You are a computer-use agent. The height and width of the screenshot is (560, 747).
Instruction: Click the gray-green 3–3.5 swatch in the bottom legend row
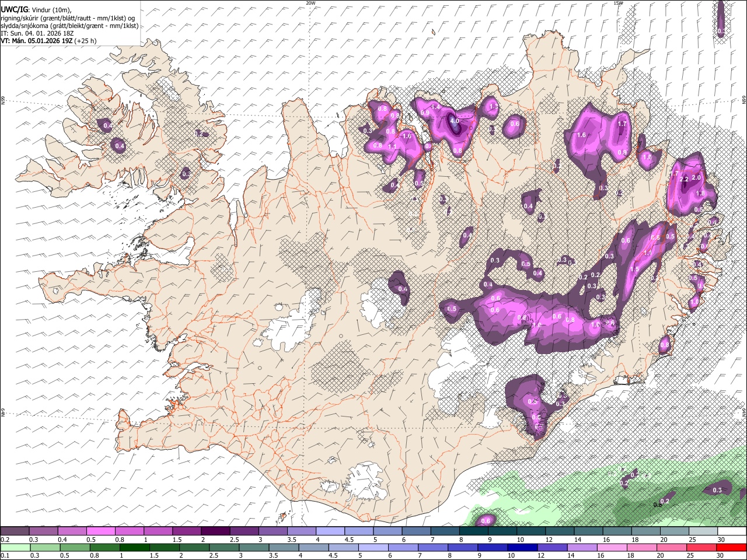tap(254, 547)
